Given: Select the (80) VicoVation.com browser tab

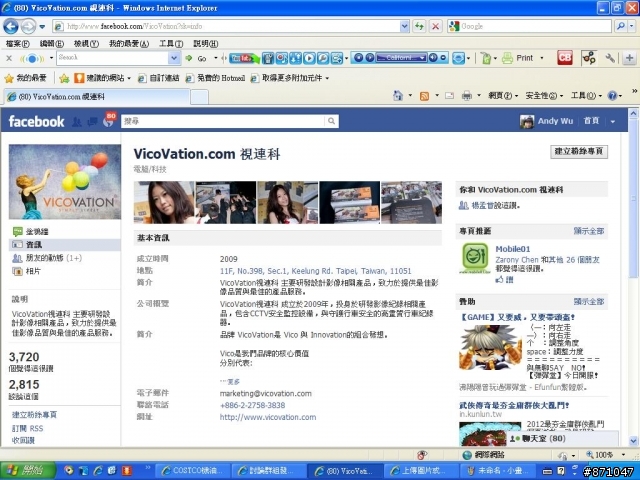Looking at the screenshot, I should (x=97, y=97).
